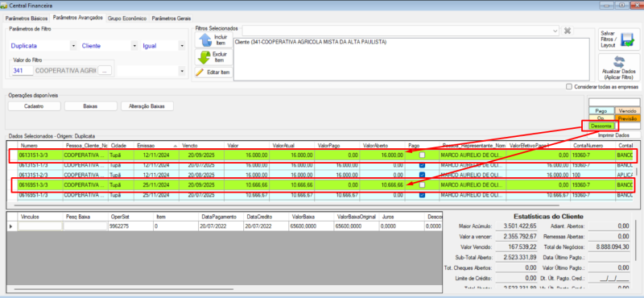Refresh with Atualizar Dados (Aplicar Filtro) icon
The height and width of the screenshot is (298, 644).
point(619,62)
